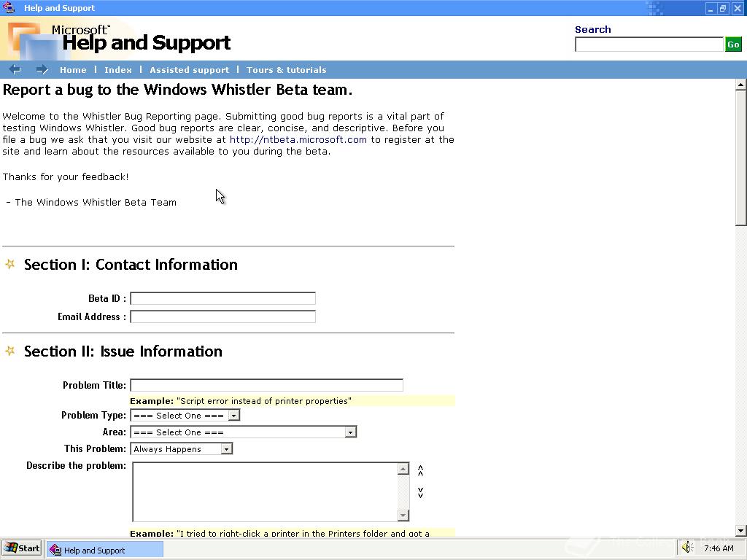The image size is (747, 560).
Task: Open the Start menu
Action: click(x=22, y=548)
